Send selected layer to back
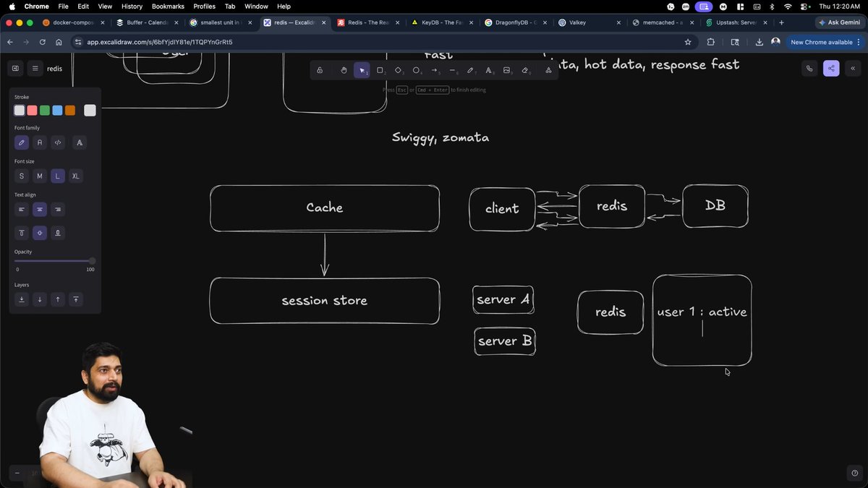The height and width of the screenshot is (488, 868). [x=22, y=299]
